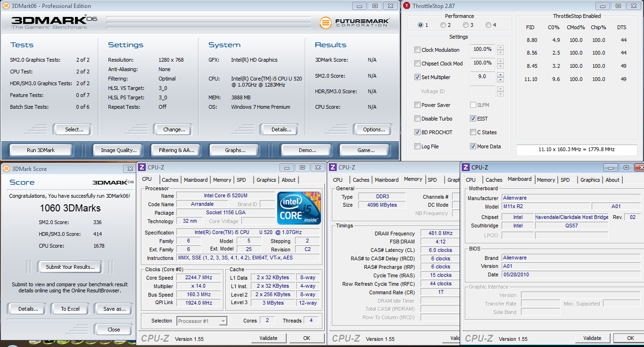Export score with the To Excel button
This screenshot has width=644, height=347.
[x=70, y=309]
